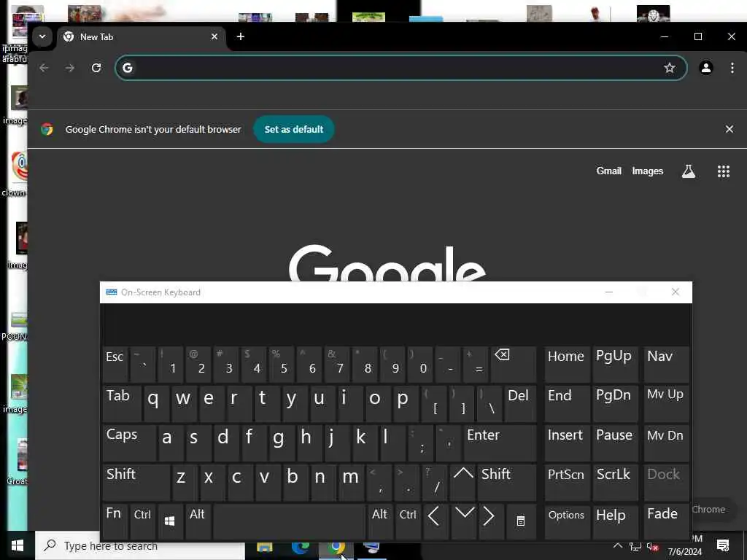
Task: Tap the Enter key
Action: pos(500,443)
